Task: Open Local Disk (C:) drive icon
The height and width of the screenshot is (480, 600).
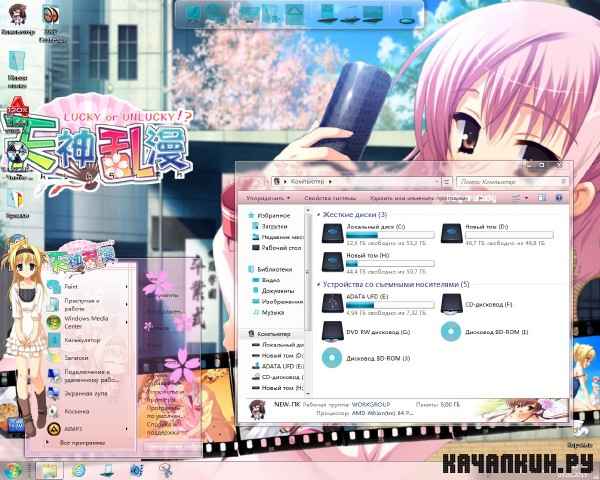Action: coord(332,233)
